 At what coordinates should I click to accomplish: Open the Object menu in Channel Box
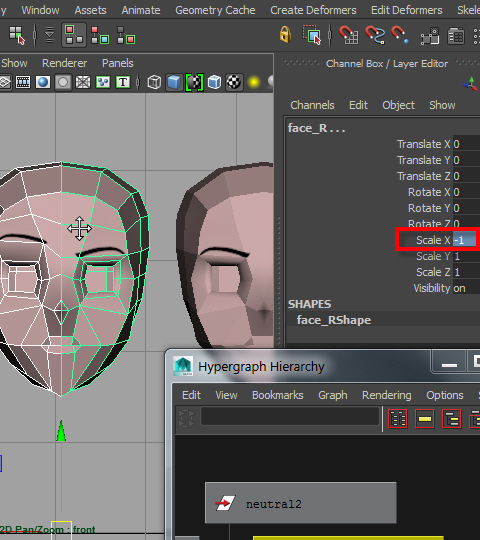pos(398,105)
